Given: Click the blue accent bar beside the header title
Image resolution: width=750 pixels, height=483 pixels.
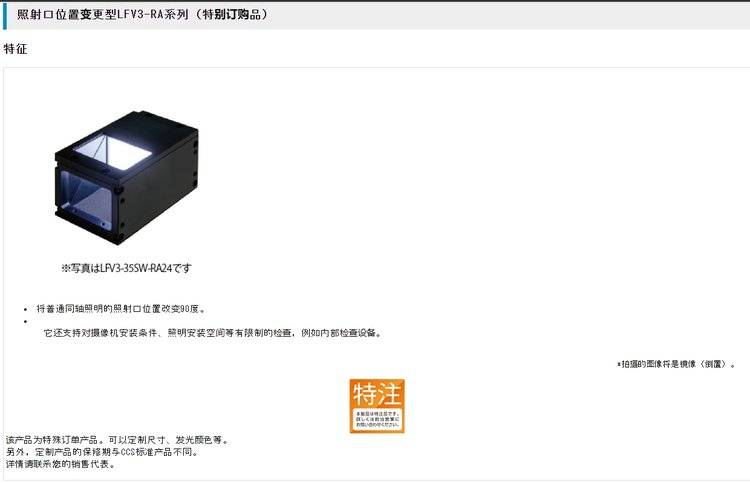Looking at the screenshot, I should 5,15.
